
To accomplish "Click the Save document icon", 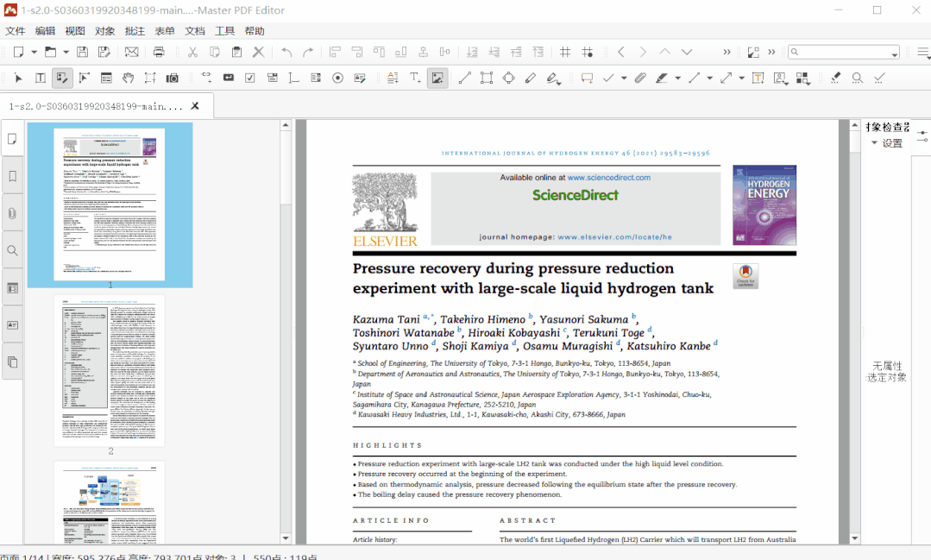I will [83, 52].
